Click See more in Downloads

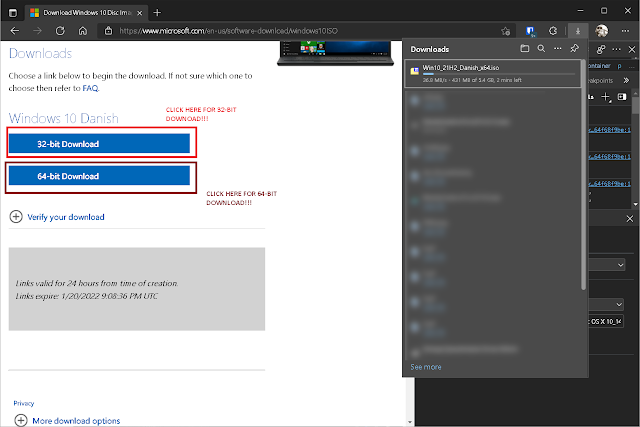pos(426,367)
